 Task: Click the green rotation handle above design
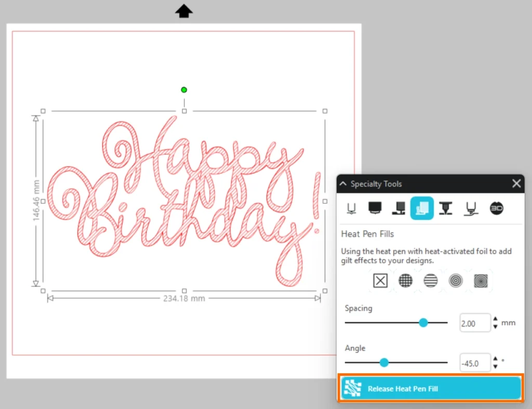point(184,90)
